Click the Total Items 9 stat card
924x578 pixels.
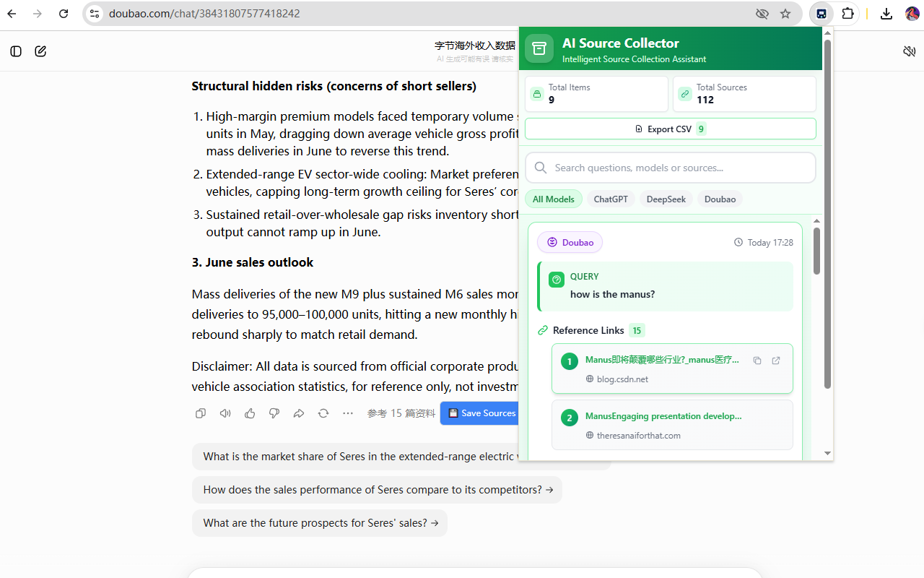pyautogui.click(x=596, y=94)
